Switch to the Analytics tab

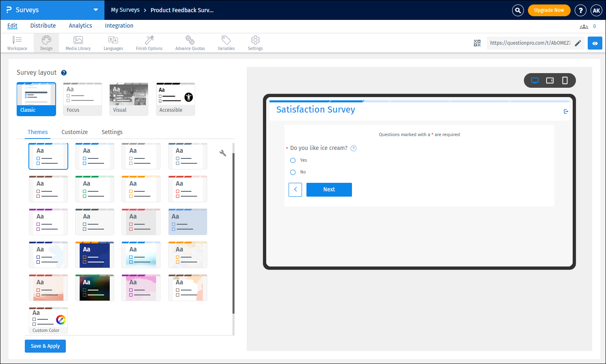point(80,26)
